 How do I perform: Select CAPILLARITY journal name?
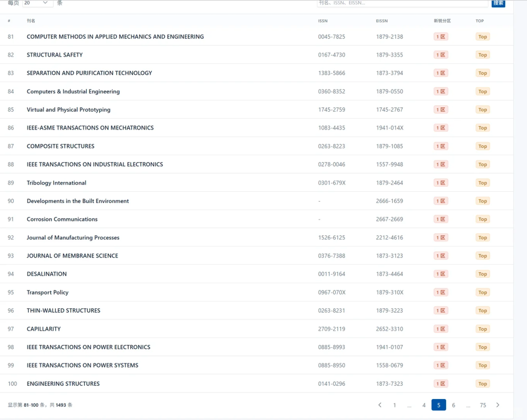(x=44, y=329)
